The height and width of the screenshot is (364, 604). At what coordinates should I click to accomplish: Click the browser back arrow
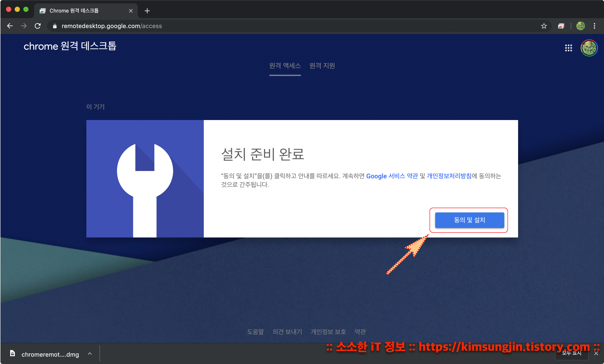(x=10, y=26)
